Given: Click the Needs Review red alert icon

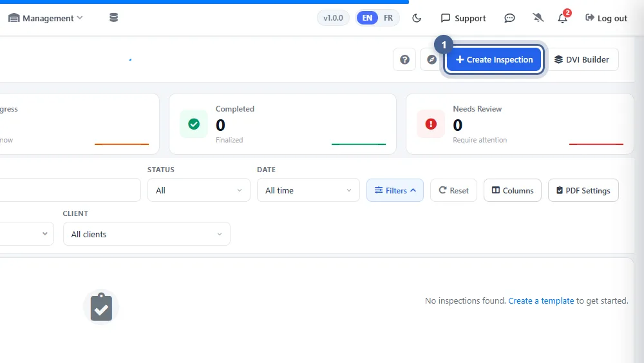Looking at the screenshot, I should click(431, 124).
